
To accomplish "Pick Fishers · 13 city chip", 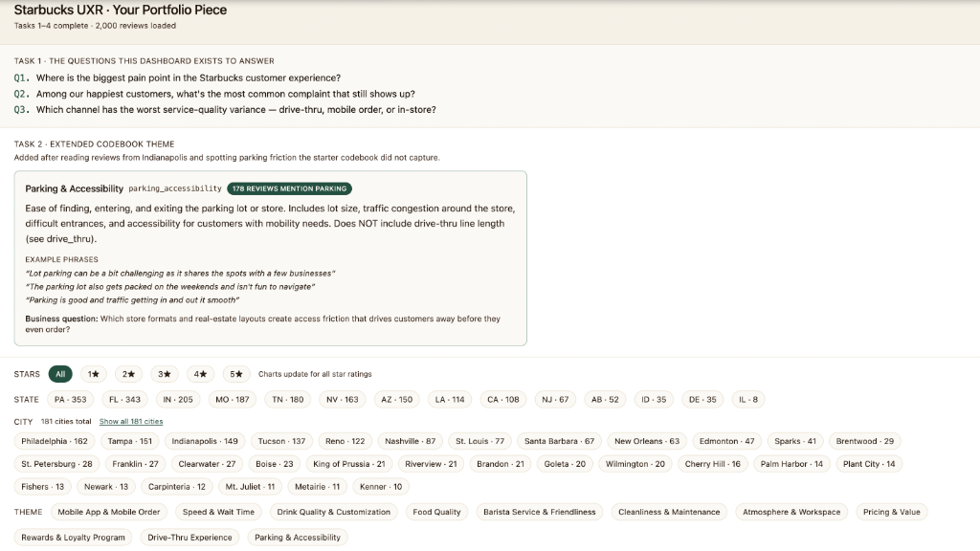I will pyautogui.click(x=42, y=487).
